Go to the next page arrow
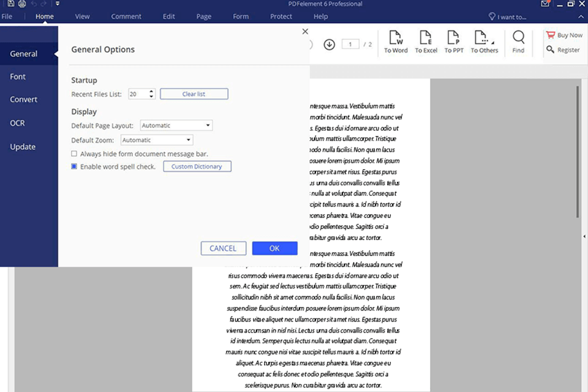588x392 pixels. pyautogui.click(x=329, y=44)
